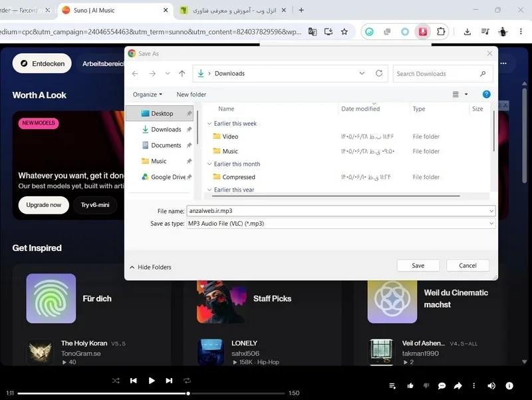
Task: Open player more options three dots
Action: click(x=474, y=386)
